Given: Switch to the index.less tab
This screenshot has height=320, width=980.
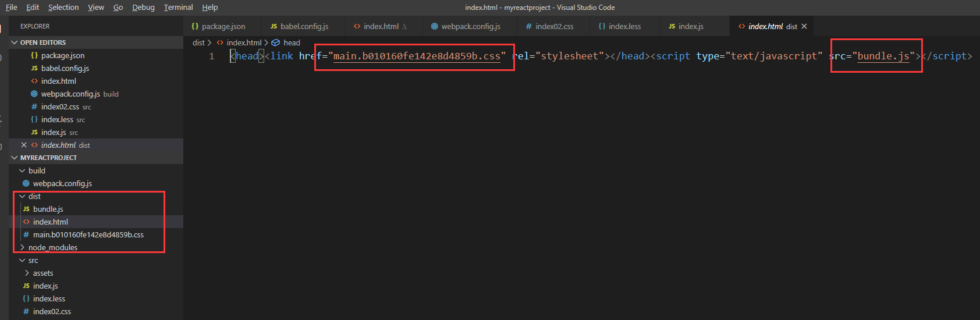Looking at the screenshot, I should pos(624,26).
